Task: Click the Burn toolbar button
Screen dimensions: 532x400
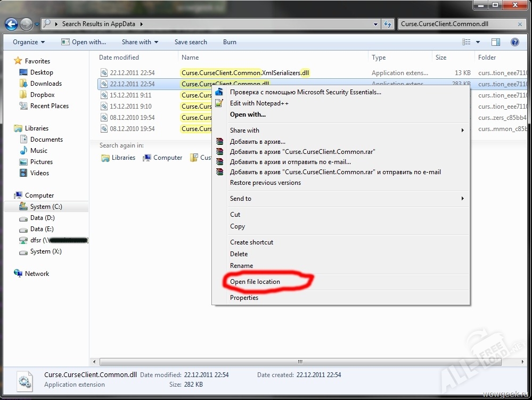Action: tap(230, 42)
